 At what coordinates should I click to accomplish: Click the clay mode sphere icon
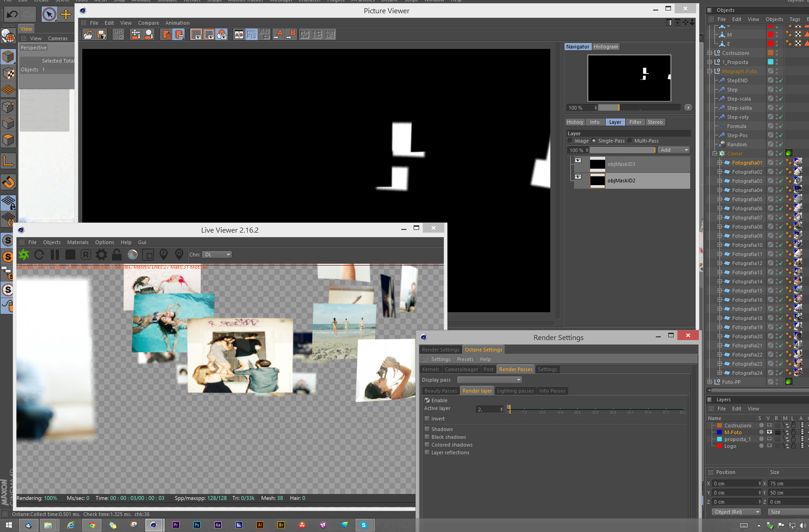coord(133,255)
